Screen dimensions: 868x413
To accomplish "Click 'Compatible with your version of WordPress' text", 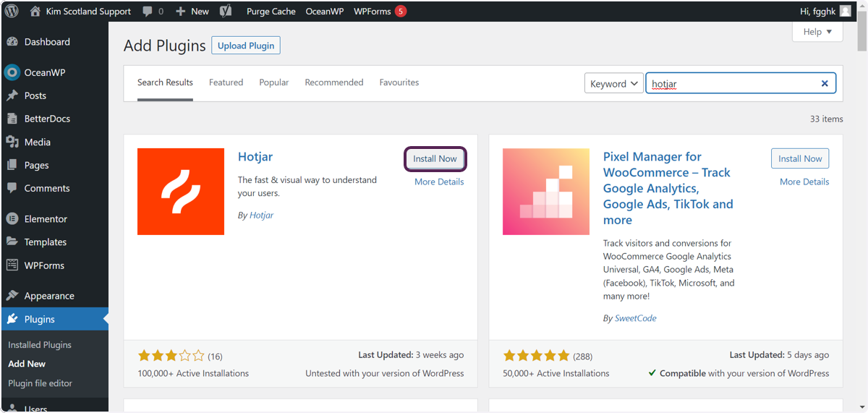I will click(x=739, y=373).
